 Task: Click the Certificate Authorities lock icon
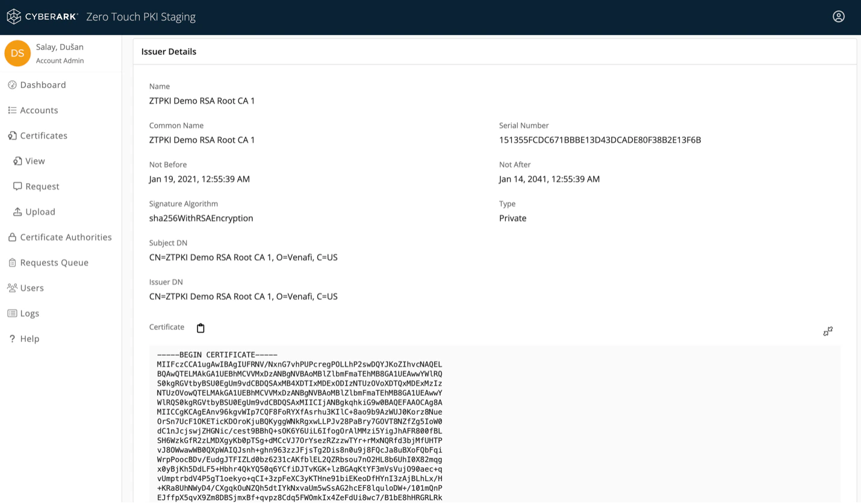coord(12,237)
